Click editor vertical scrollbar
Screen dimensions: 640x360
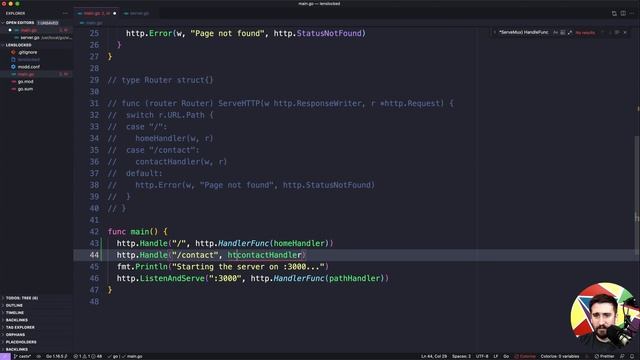(638, 196)
